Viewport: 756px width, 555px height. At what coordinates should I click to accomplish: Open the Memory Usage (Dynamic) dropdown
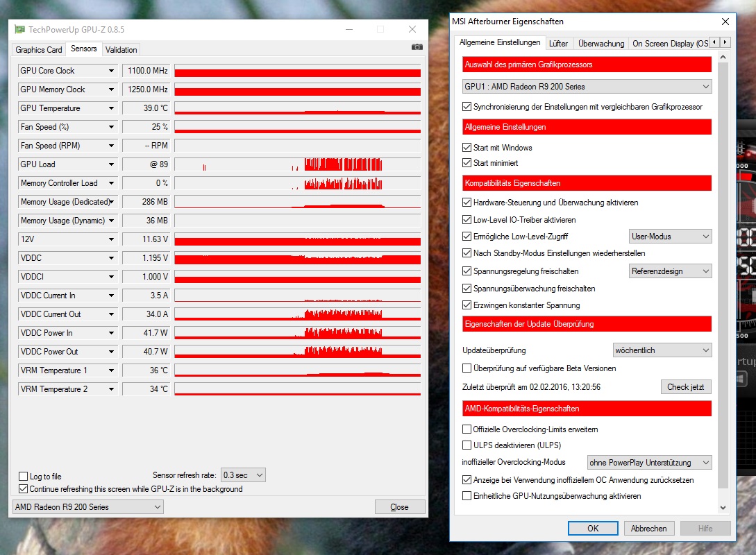click(x=111, y=221)
